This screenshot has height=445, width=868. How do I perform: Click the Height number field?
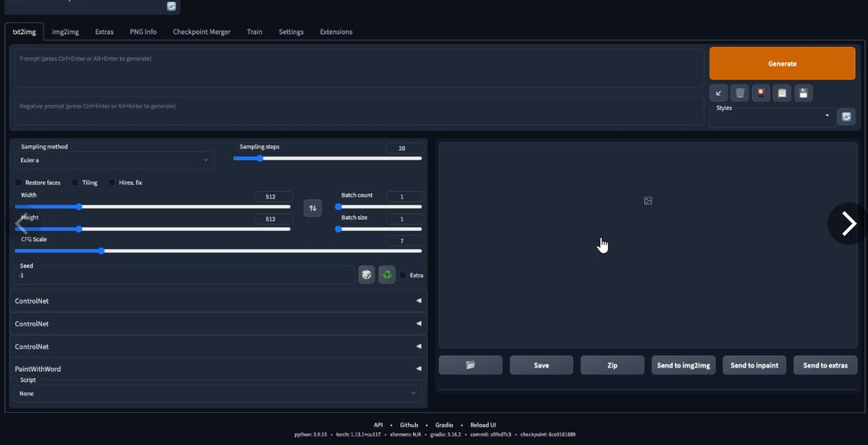tap(274, 219)
